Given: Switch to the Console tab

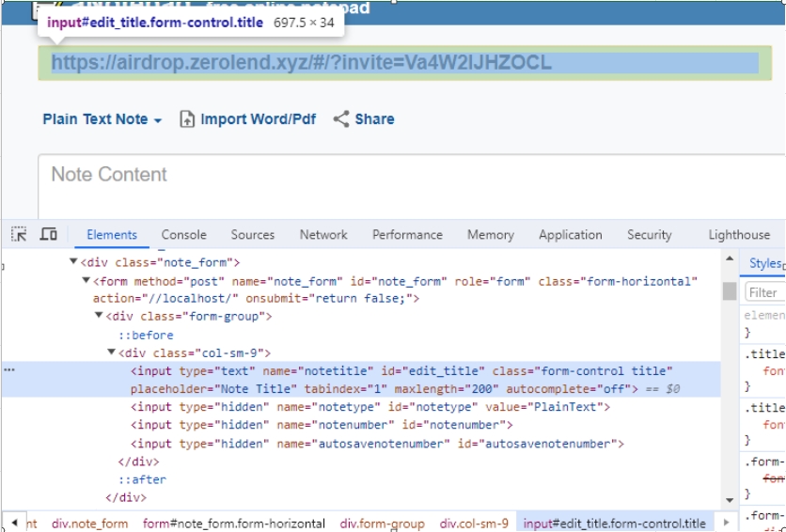Looking at the screenshot, I should [183, 235].
